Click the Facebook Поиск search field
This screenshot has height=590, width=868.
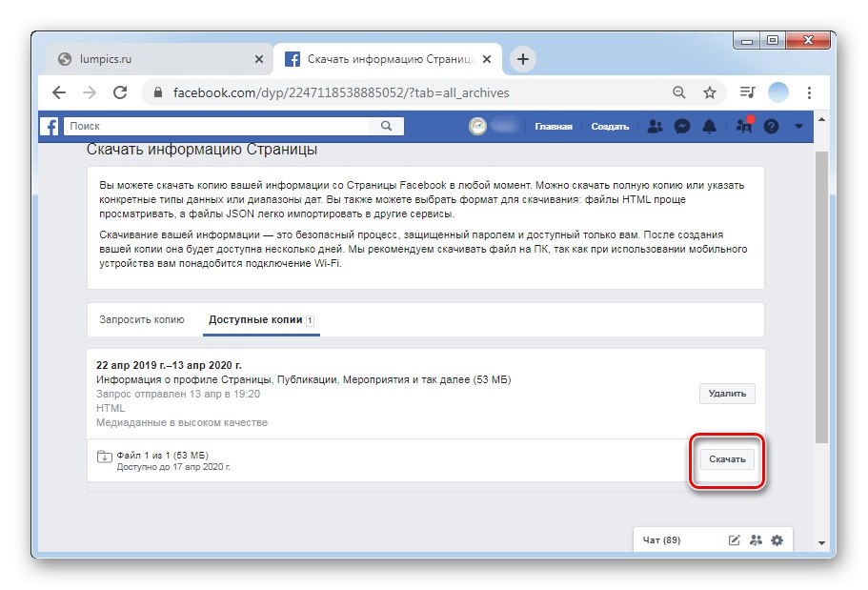[218, 127]
